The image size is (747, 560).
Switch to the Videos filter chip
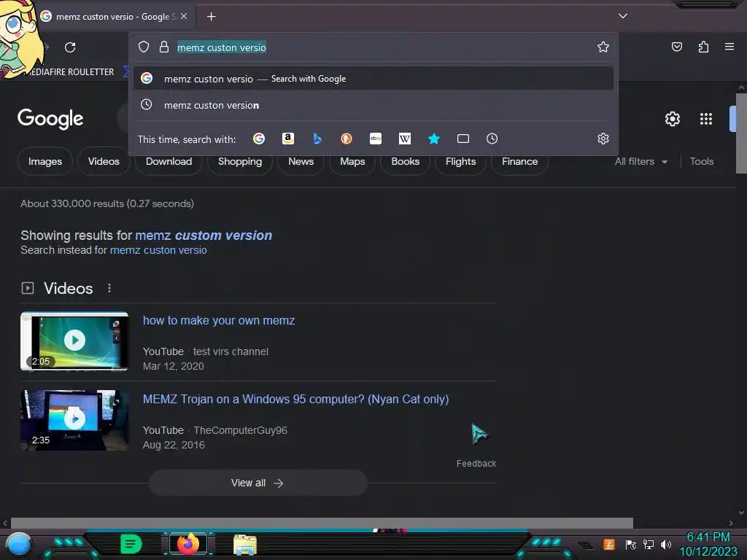104,161
